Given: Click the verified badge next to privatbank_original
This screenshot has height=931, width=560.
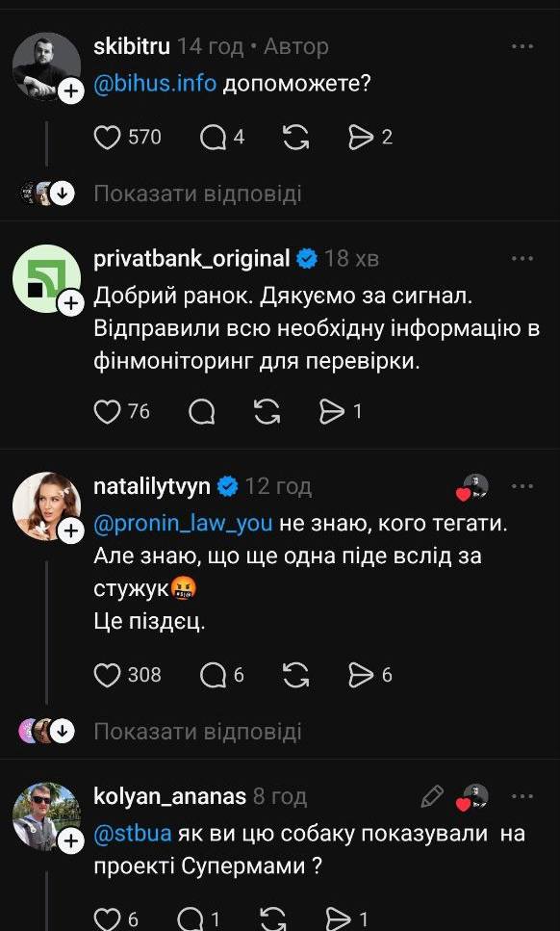Looking at the screenshot, I should click(307, 256).
